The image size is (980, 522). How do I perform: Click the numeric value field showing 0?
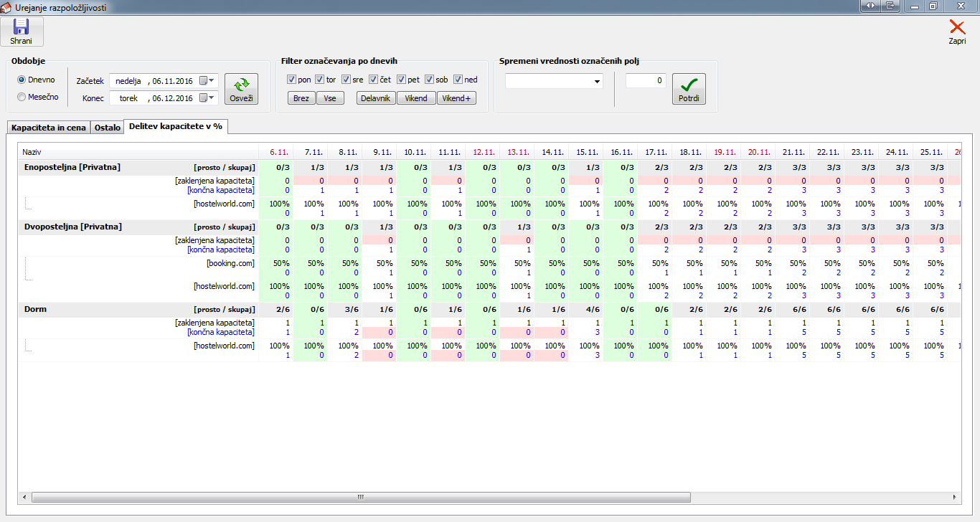tap(646, 82)
